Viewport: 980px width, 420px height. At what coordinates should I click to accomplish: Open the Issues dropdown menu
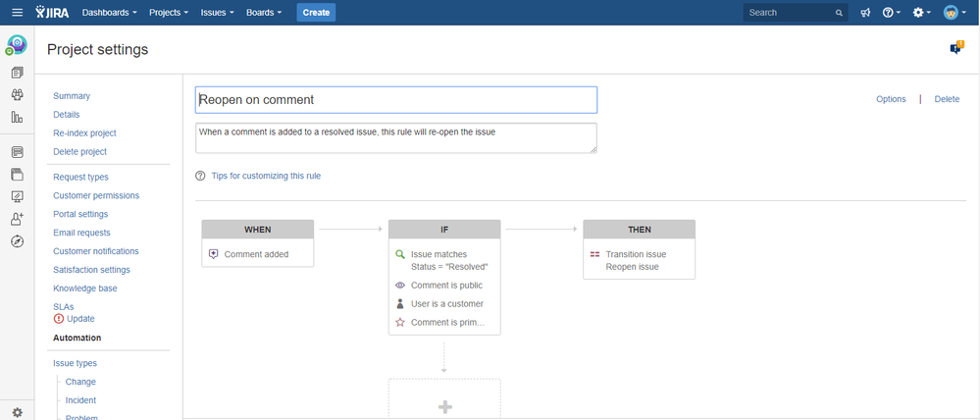[x=218, y=13]
